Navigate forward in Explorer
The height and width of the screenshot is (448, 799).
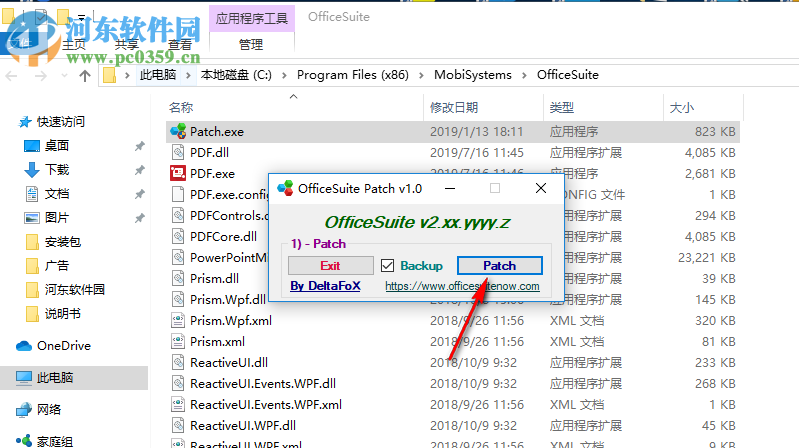pos(41,76)
